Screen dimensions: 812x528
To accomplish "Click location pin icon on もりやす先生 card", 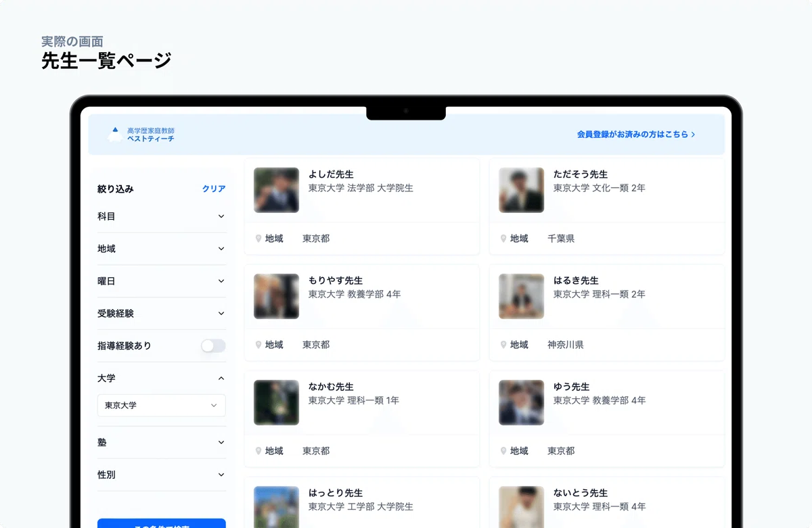I will pyautogui.click(x=258, y=345).
